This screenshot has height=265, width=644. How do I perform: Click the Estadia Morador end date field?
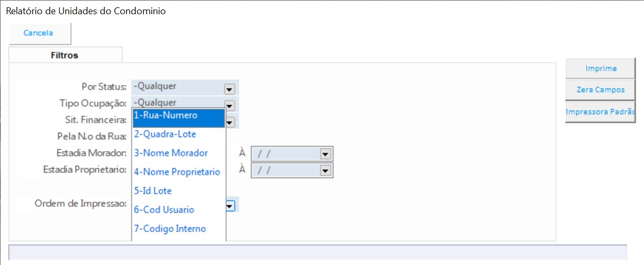[x=286, y=155]
